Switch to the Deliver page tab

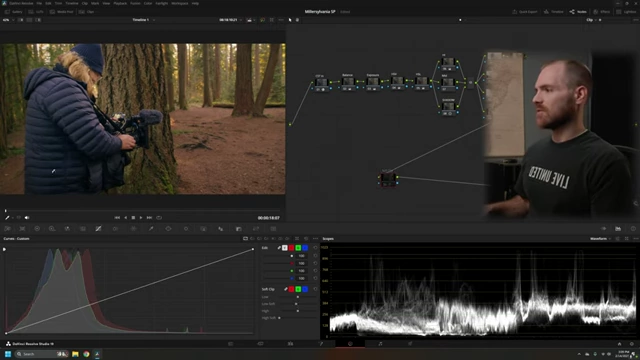click(x=410, y=344)
